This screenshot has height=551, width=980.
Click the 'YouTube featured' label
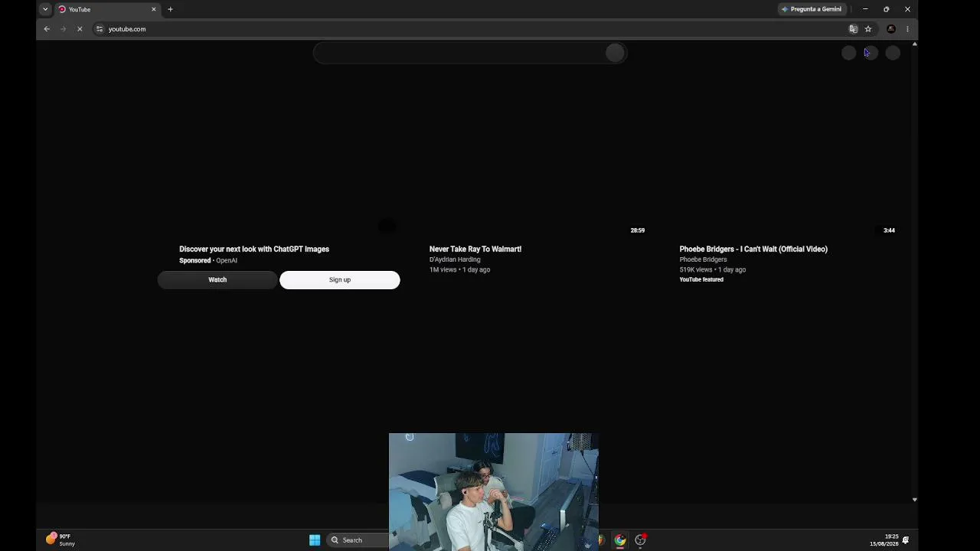point(701,279)
